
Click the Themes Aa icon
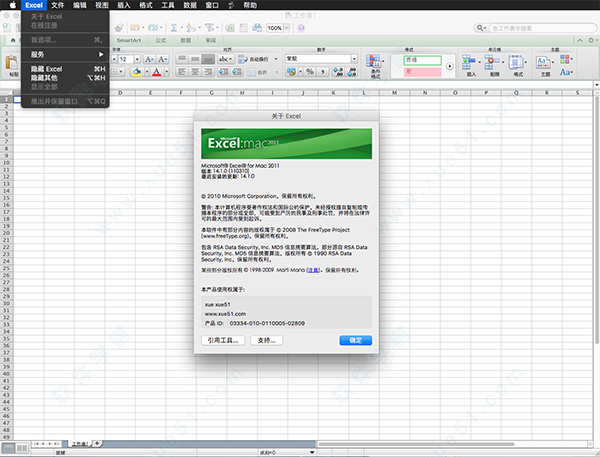point(543,62)
